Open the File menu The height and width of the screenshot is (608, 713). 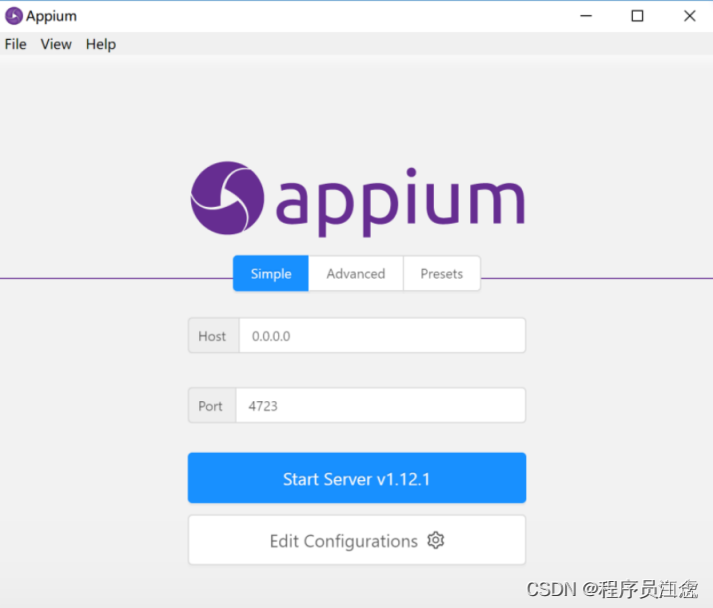[x=15, y=44]
